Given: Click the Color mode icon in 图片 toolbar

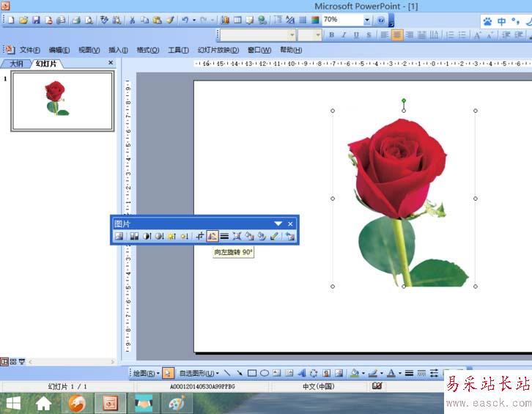Looking at the screenshot, I should point(134,236).
